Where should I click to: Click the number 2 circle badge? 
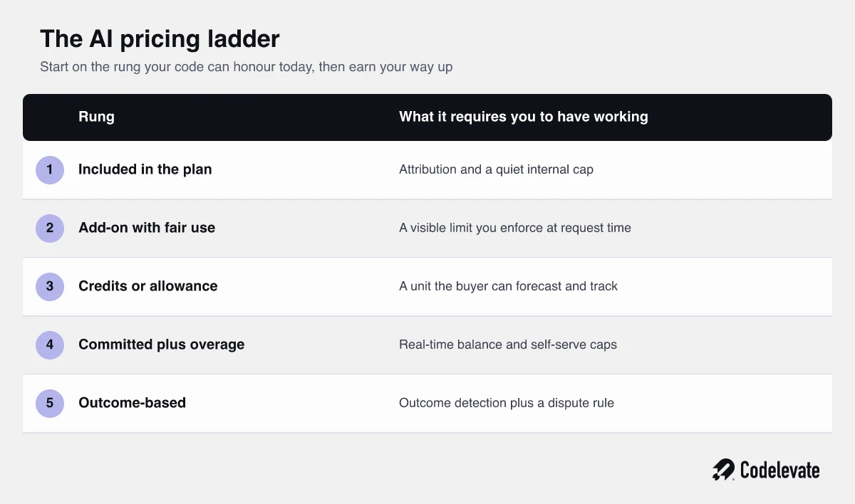pyautogui.click(x=50, y=229)
